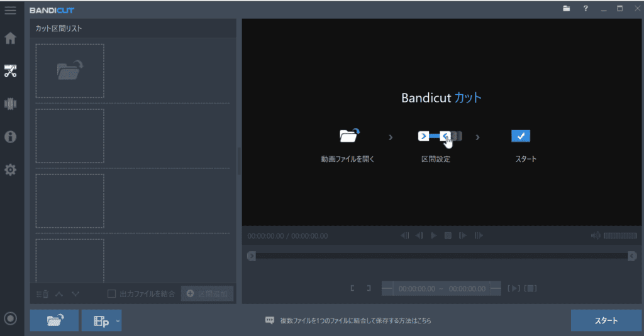Jump to the next keyframe
The image size is (644, 336).
coord(479,236)
